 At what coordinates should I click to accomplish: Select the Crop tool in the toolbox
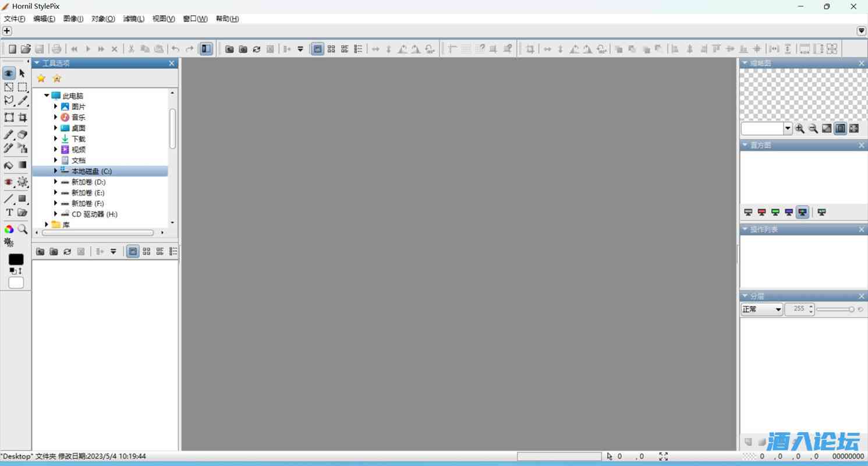pos(23,118)
